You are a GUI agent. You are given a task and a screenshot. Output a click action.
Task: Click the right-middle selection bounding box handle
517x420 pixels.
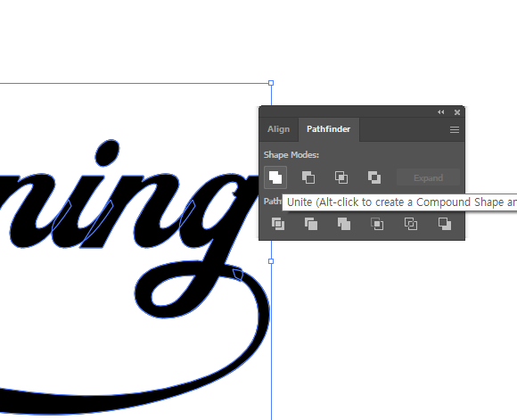click(x=271, y=261)
